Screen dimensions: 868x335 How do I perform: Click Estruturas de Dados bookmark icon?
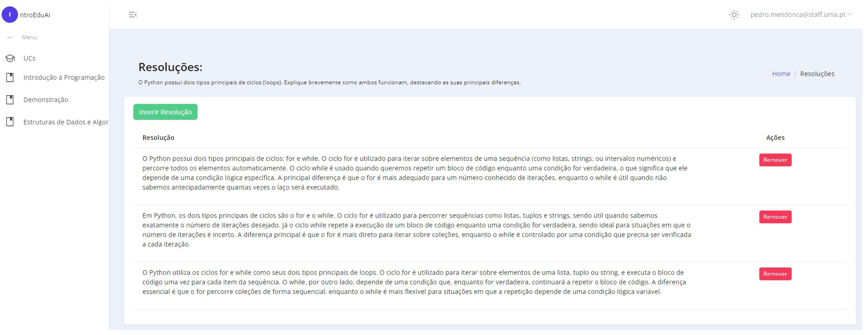[x=10, y=122]
